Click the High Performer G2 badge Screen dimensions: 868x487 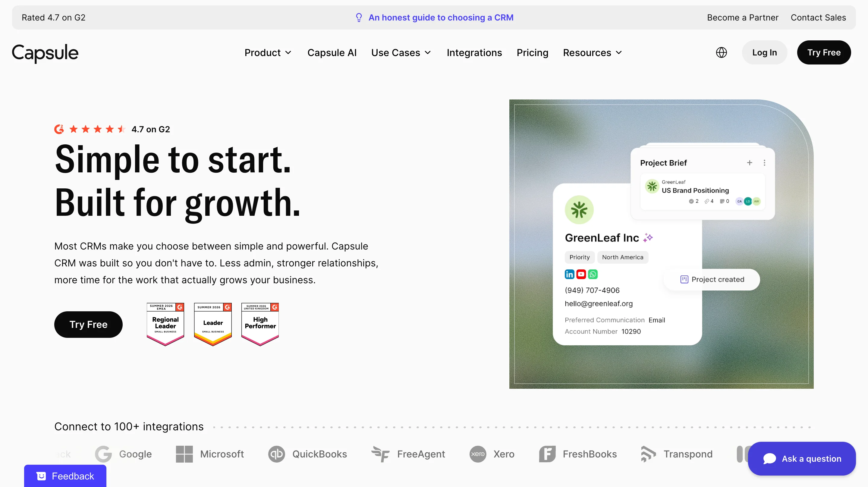[260, 324]
